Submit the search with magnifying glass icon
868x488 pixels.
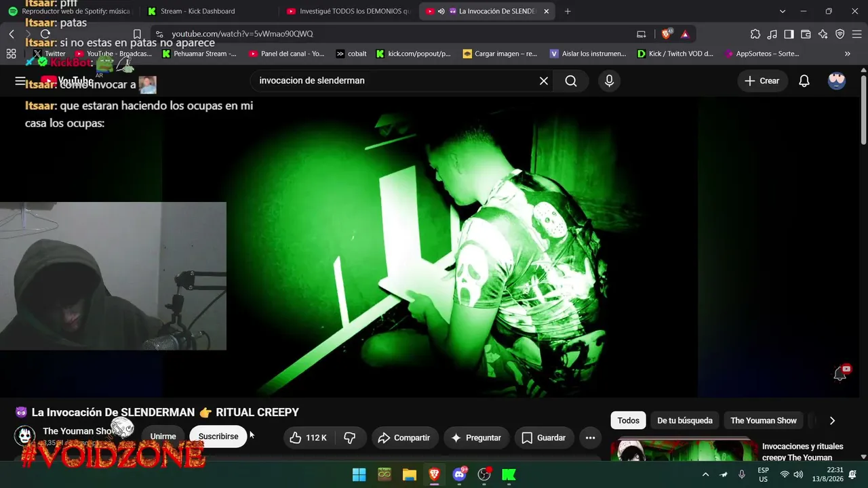tap(571, 81)
